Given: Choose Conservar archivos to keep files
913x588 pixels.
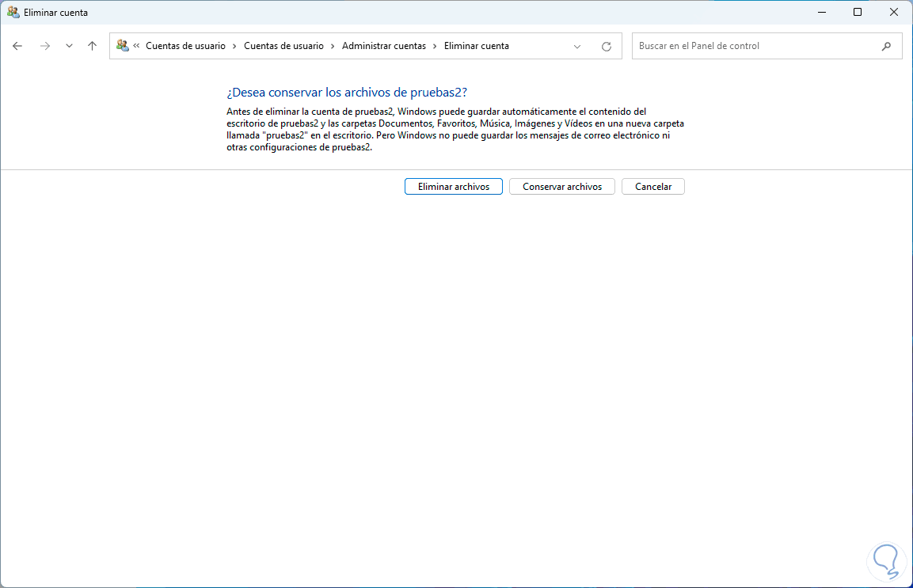Looking at the screenshot, I should coord(561,186).
